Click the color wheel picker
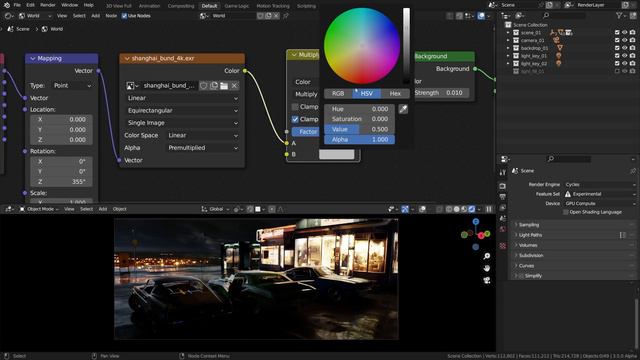Image resolution: width=640 pixels, height=360 pixels. (362, 46)
